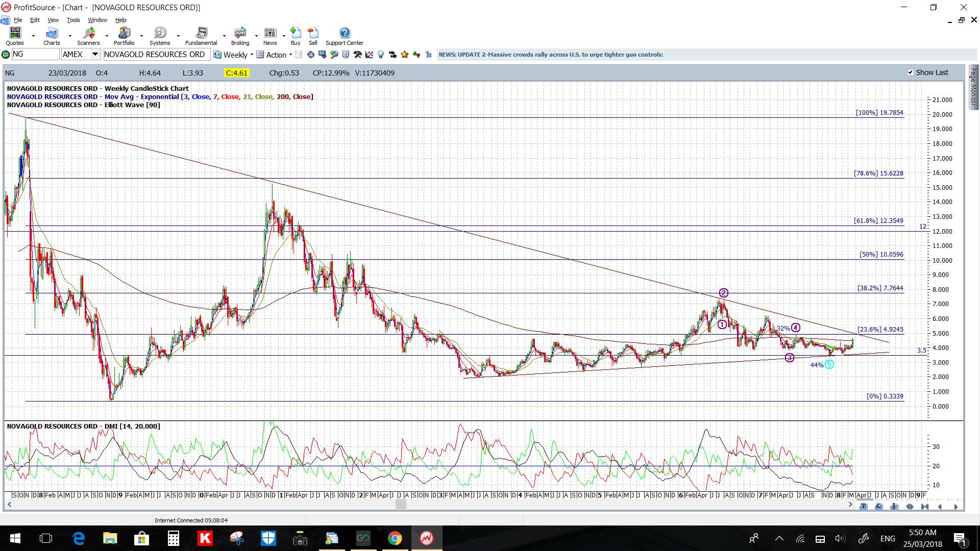
Task: Expand the Scanners dropdown arrow
Action: pyautogui.click(x=107, y=36)
